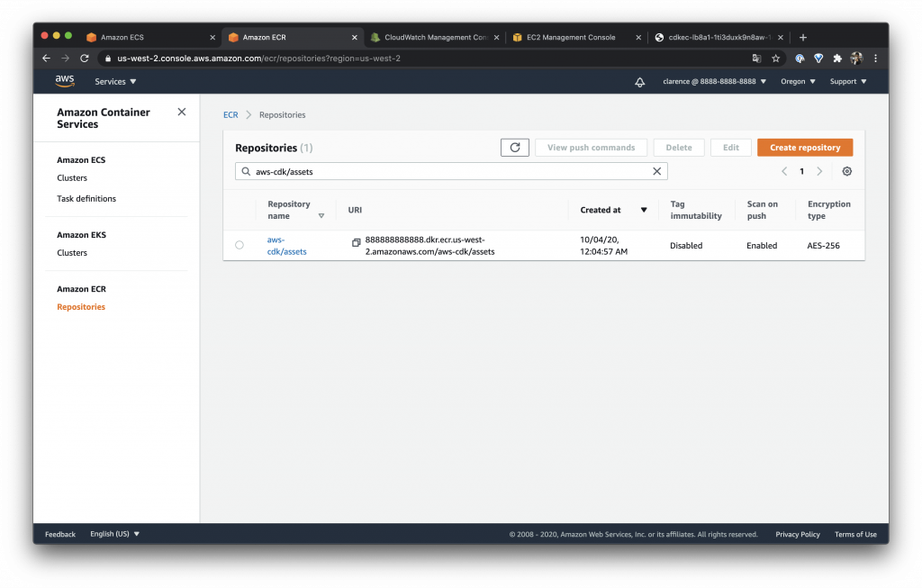Sort by Repository name column
The width and height of the screenshot is (922, 588).
pyautogui.click(x=295, y=210)
